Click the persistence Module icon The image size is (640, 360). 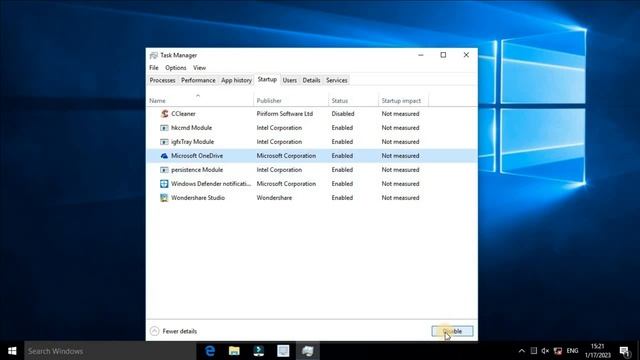[x=164, y=170]
